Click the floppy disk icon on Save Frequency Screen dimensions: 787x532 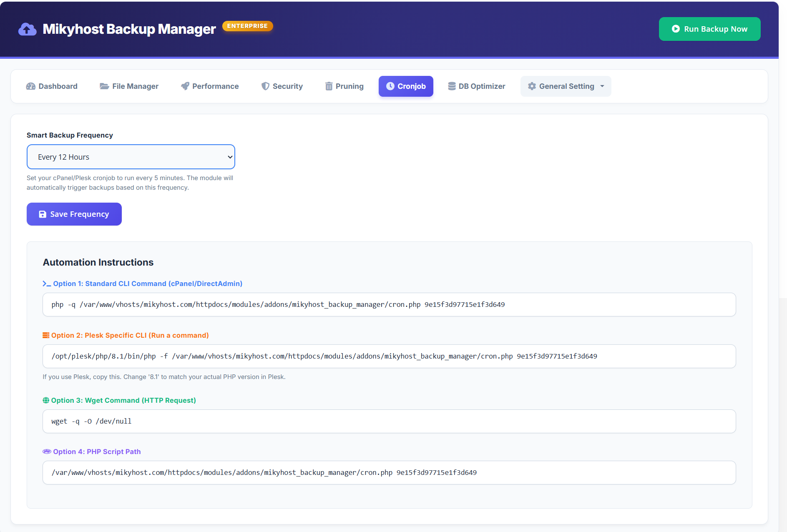pyautogui.click(x=43, y=214)
